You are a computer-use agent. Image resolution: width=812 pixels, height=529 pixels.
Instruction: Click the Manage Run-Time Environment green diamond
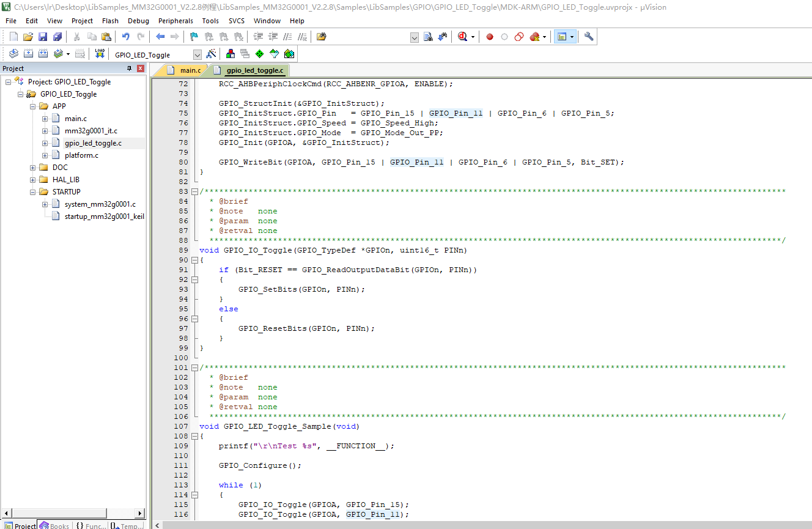[x=260, y=54]
